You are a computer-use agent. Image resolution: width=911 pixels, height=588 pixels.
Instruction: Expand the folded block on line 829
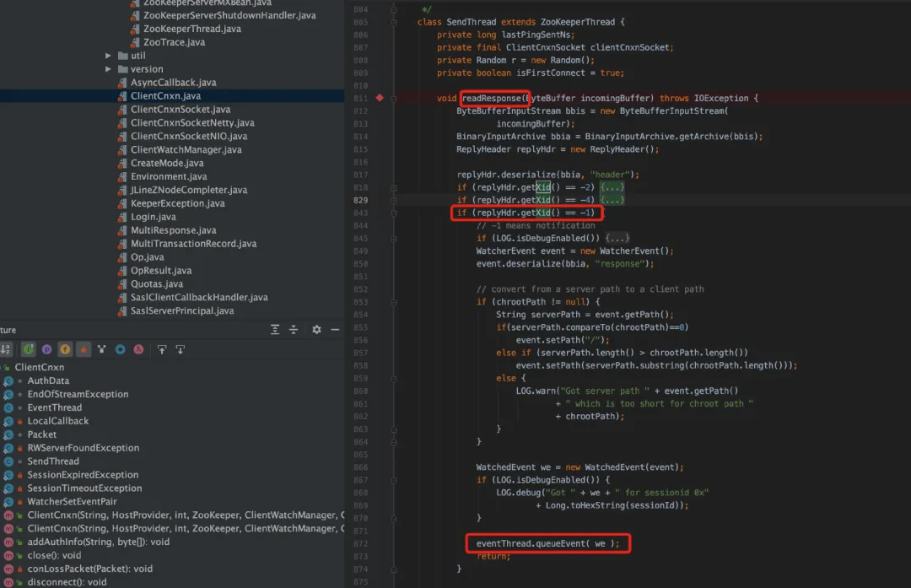pos(394,201)
